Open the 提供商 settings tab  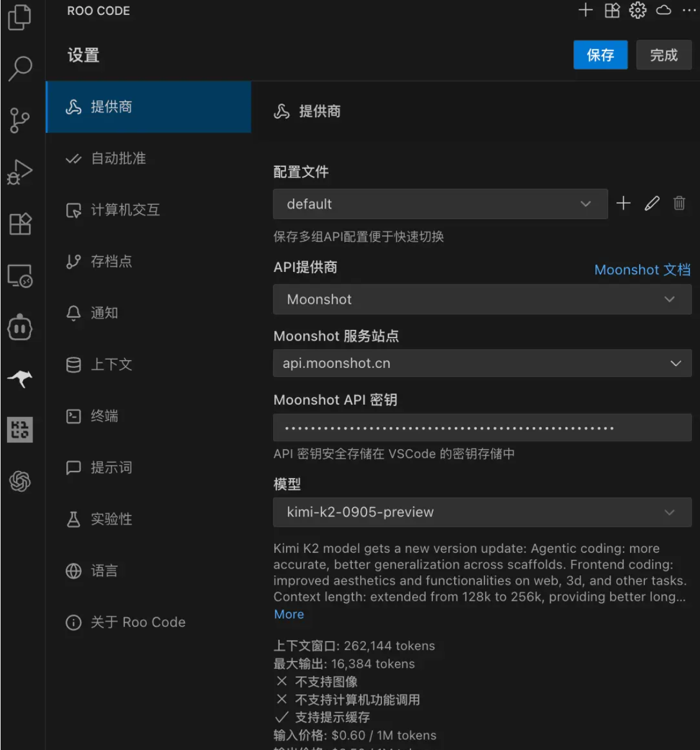coord(149,107)
